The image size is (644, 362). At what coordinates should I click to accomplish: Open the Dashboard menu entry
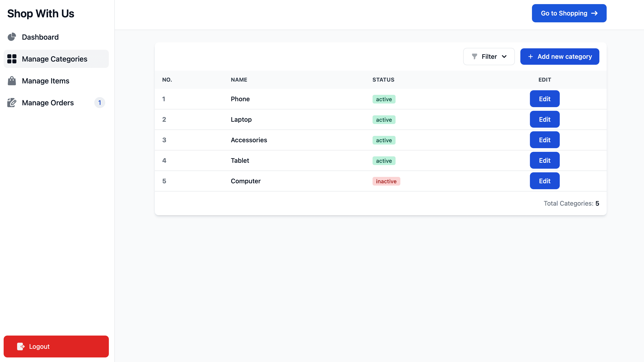click(x=40, y=37)
